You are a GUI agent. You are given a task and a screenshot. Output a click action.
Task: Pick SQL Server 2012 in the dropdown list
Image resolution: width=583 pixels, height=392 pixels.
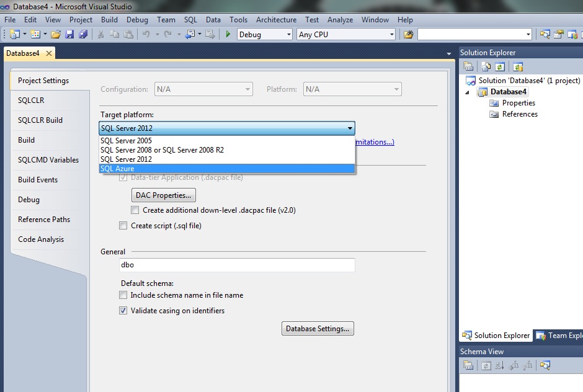(227, 159)
